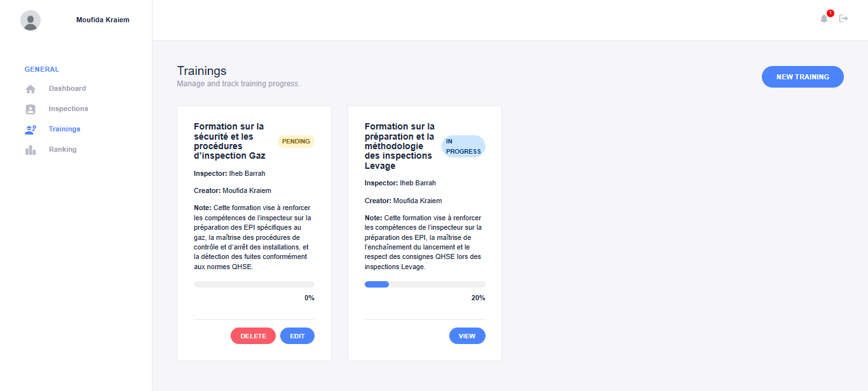Click the Gaz training 0% progress bar
Viewport: 868px width, 391px height.
254,284
